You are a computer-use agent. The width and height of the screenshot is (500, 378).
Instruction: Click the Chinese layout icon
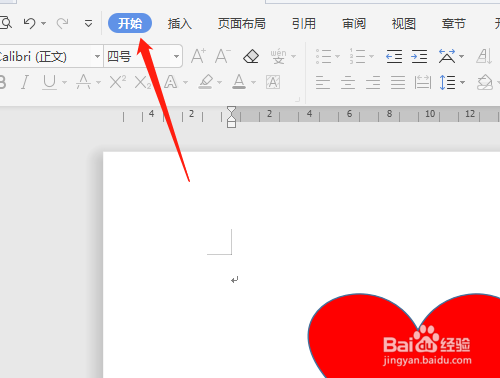447,56
